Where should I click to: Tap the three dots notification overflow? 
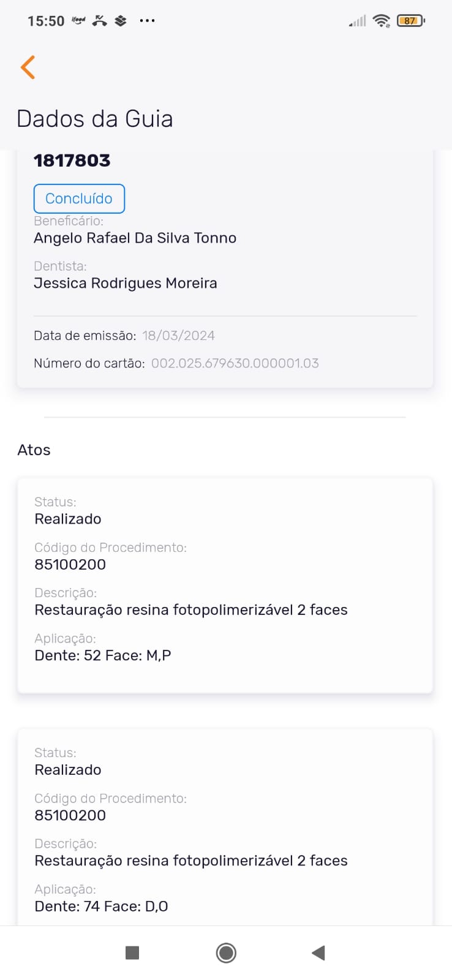tap(147, 21)
